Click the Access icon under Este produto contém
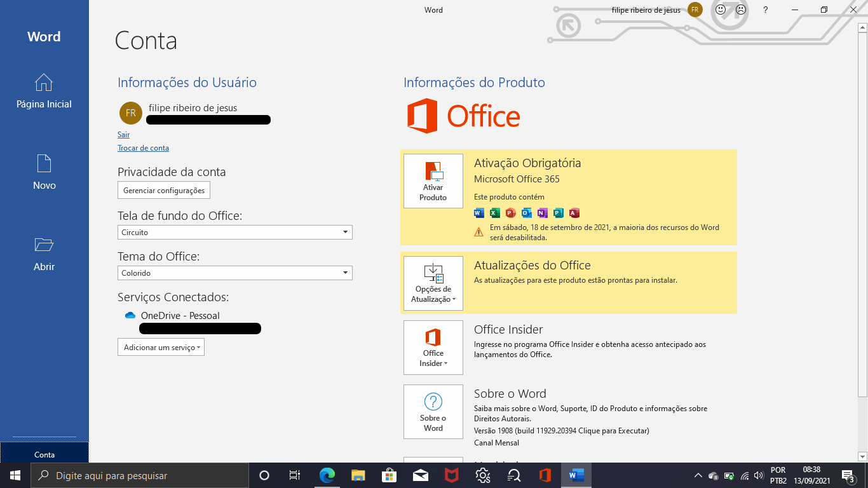The width and height of the screenshot is (868, 488). coord(574,213)
